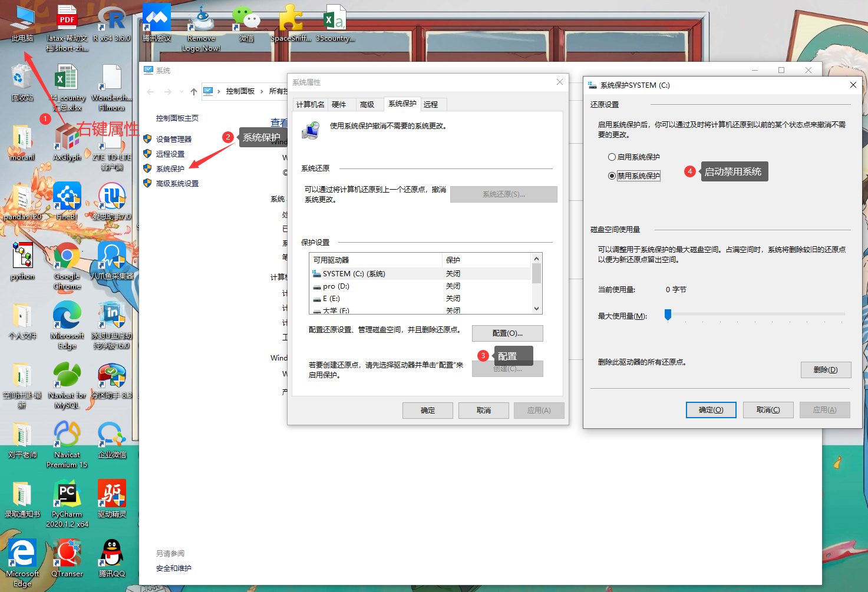Click 确定 in 系统属性 dialog
This screenshot has width=868, height=592.
[x=428, y=411]
